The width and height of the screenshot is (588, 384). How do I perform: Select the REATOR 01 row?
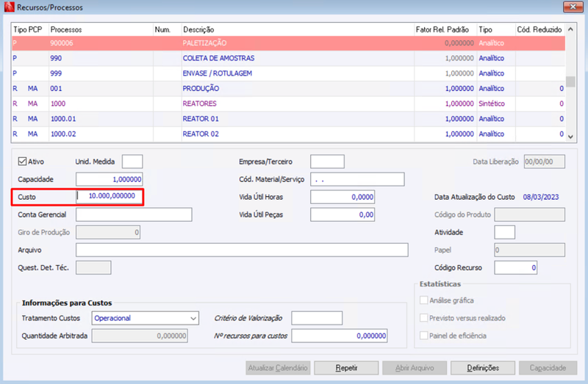288,119
